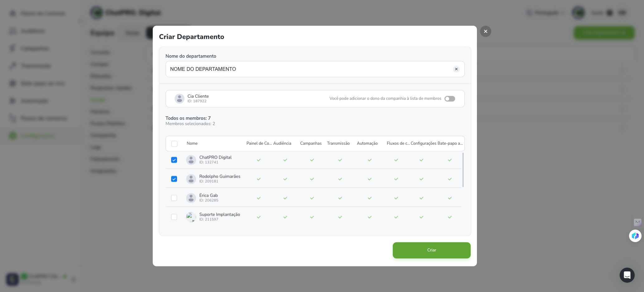This screenshot has width=644, height=292.
Task: Open the chat support widget icon
Action: [x=627, y=275]
